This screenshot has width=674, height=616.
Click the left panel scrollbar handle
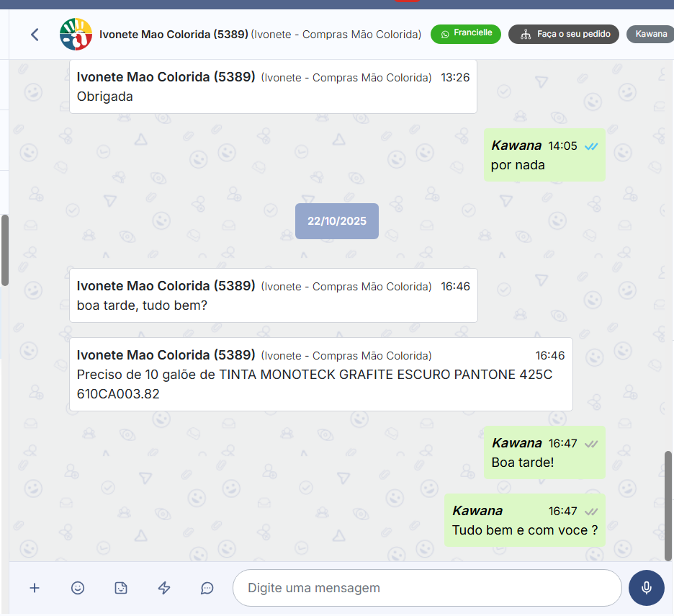(x=4, y=249)
